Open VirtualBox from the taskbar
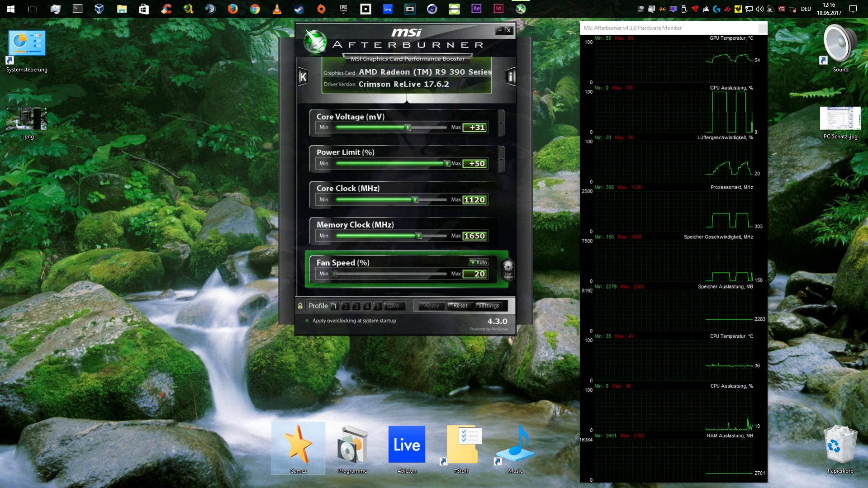Screen dimensions: 868x488 coord(100,9)
